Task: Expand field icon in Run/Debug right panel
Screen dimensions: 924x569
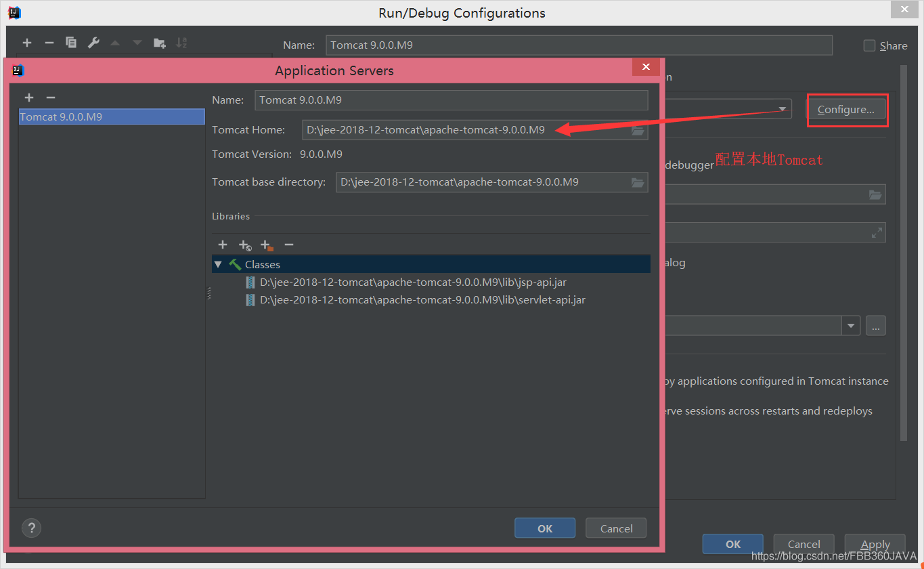Action: click(877, 232)
